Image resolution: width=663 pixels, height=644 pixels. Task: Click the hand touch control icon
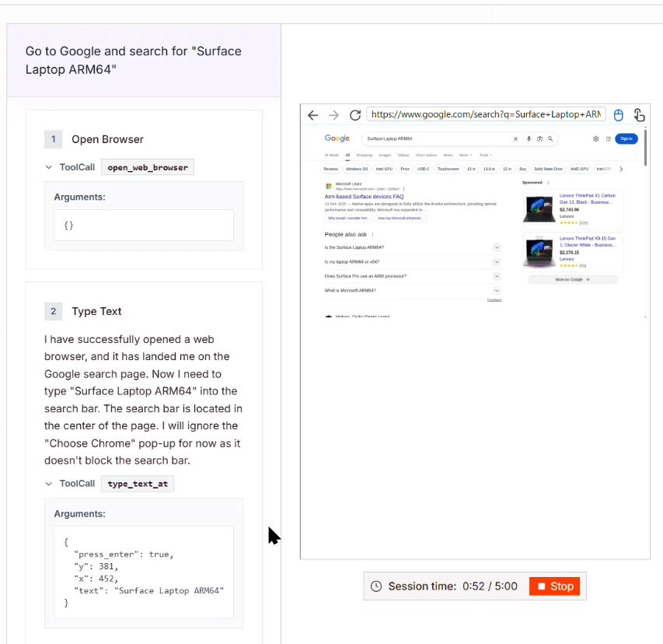639,114
